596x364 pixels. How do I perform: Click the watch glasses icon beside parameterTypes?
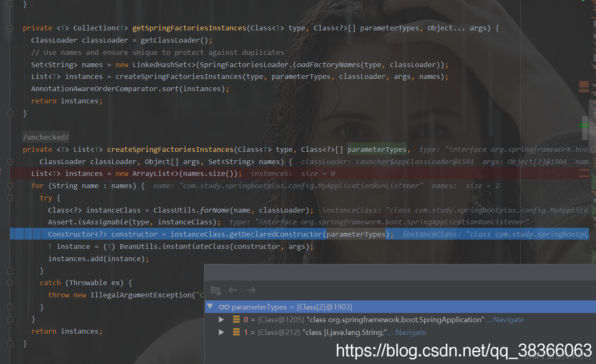click(224, 307)
